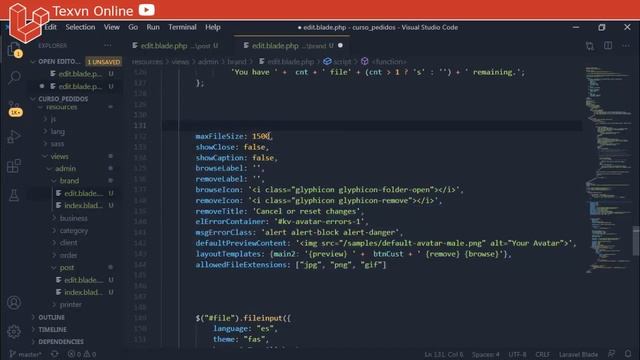Open the Selection menu

pos(80,27)
